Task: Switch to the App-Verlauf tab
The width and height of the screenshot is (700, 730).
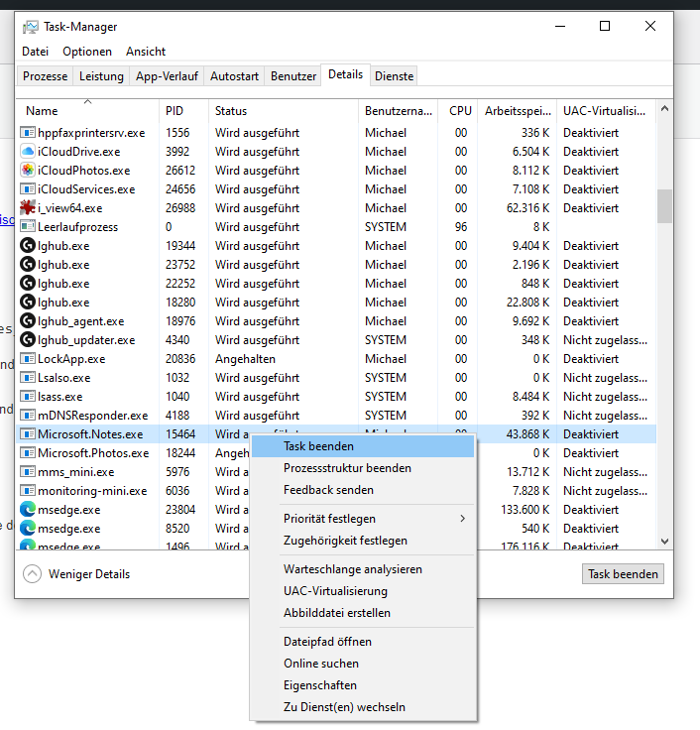Action: pyautogui.click(x=167, y=76)
